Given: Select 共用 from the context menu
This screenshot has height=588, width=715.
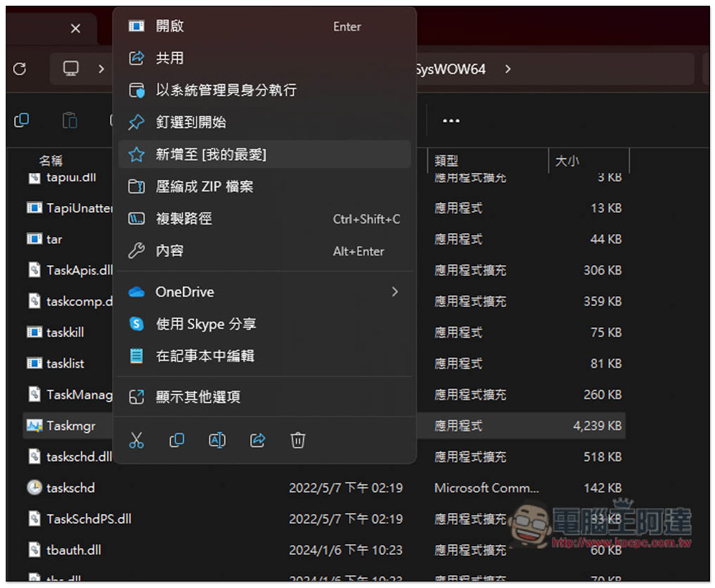Looking at the screenshot, I should pos(265,59).
